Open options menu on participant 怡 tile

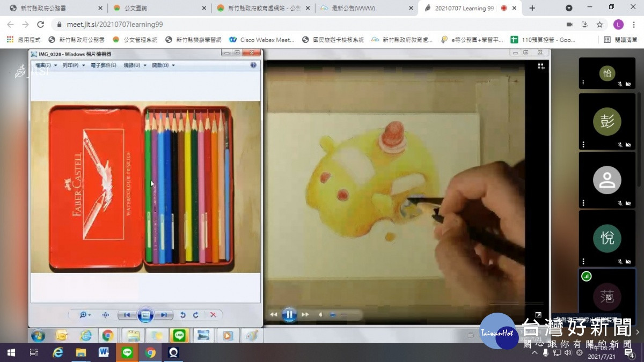click(583, 84)
